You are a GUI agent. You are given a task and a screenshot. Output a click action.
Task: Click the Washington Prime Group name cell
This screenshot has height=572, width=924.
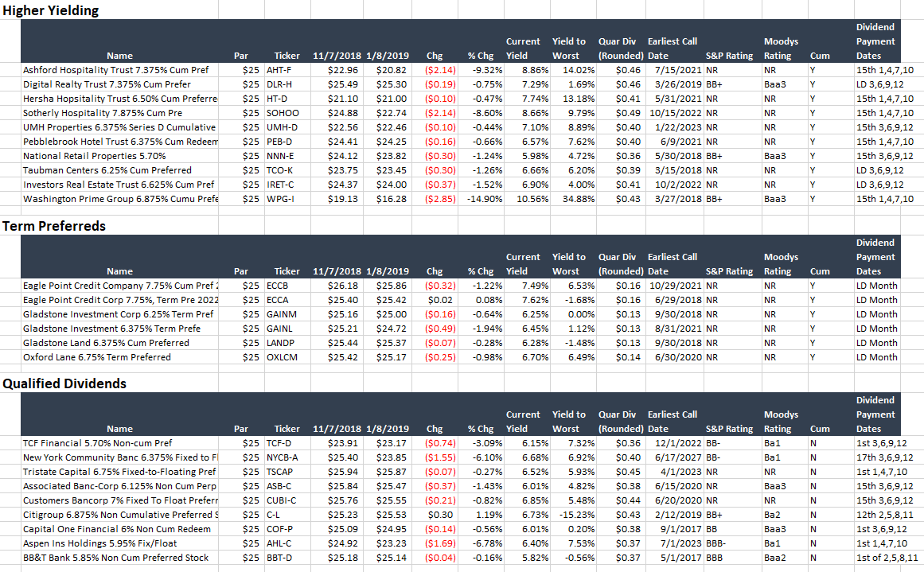coord(119,199)
